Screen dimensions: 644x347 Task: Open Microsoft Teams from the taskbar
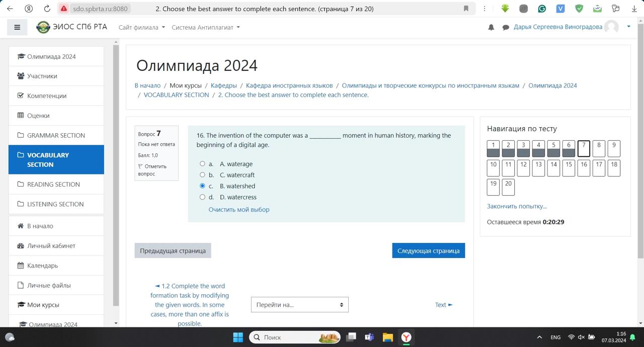tap(369, 337)
